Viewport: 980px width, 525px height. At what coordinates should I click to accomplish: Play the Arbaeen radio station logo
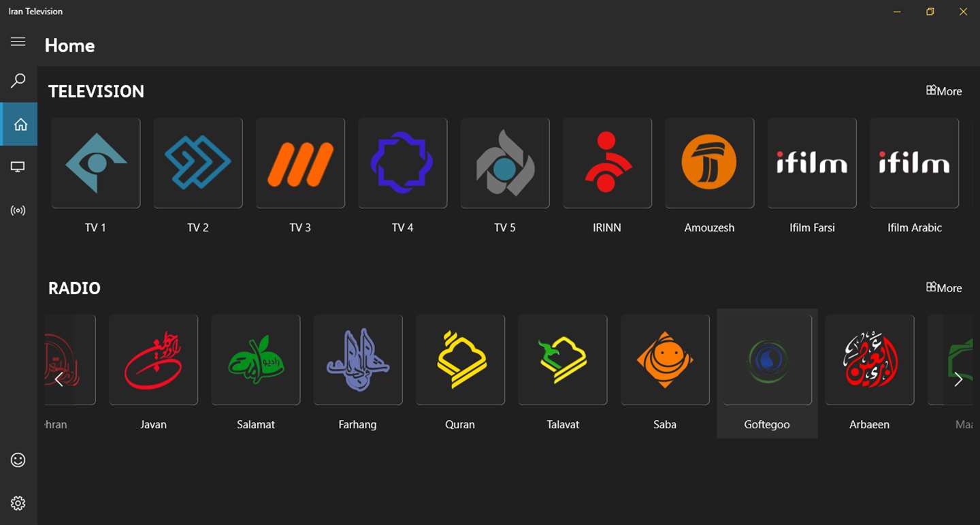(x=870, y=360)
